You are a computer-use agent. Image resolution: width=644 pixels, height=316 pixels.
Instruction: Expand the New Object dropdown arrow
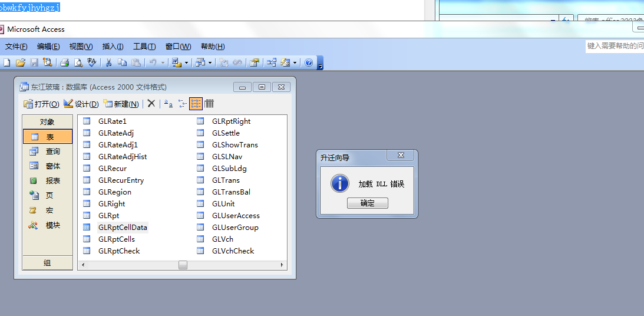tap(295, 62)
